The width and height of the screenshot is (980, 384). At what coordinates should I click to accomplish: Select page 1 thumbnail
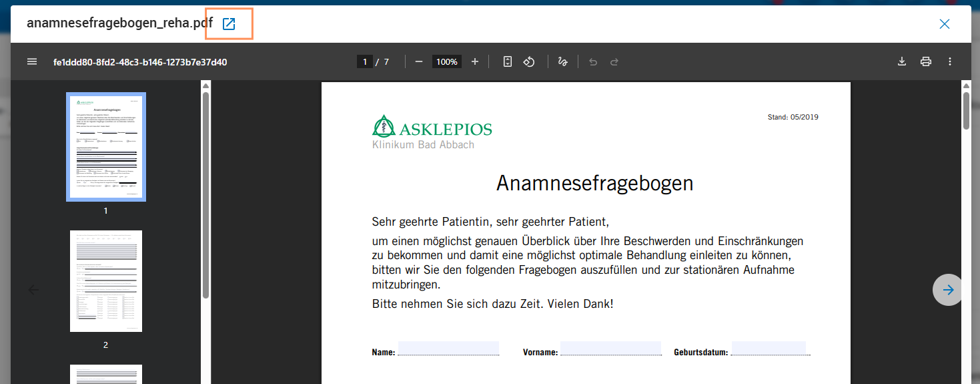[x=106, y=147]
